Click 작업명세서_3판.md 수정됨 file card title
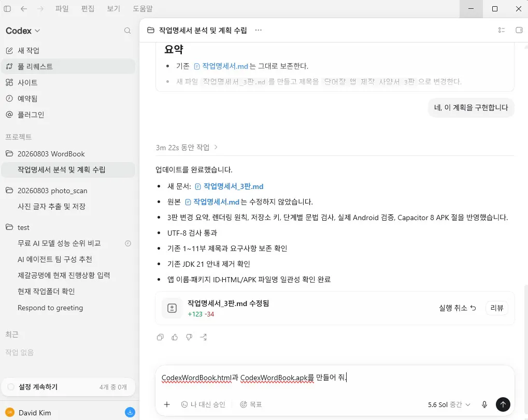The image size is (528, 420). tap(229, 303)
